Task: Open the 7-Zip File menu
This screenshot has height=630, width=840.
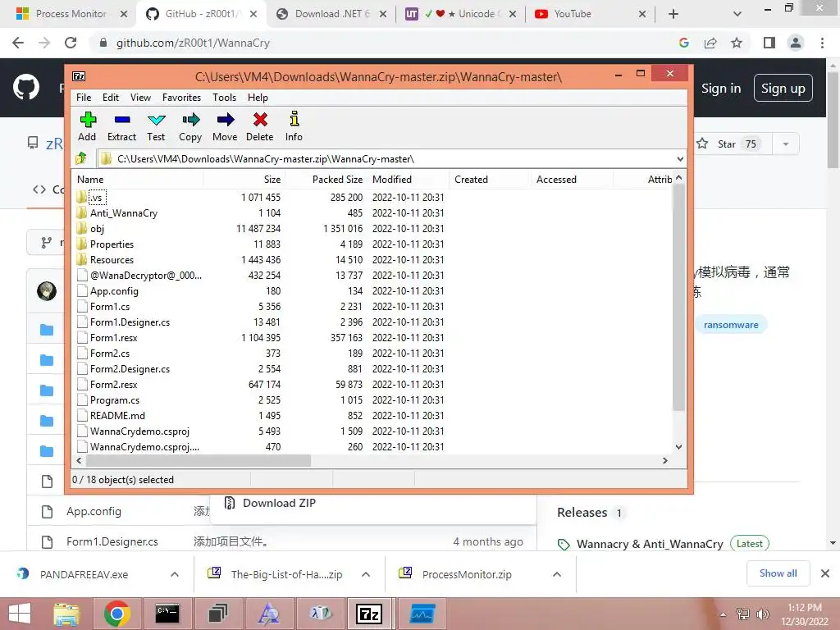Action: (x=84, y=98)
